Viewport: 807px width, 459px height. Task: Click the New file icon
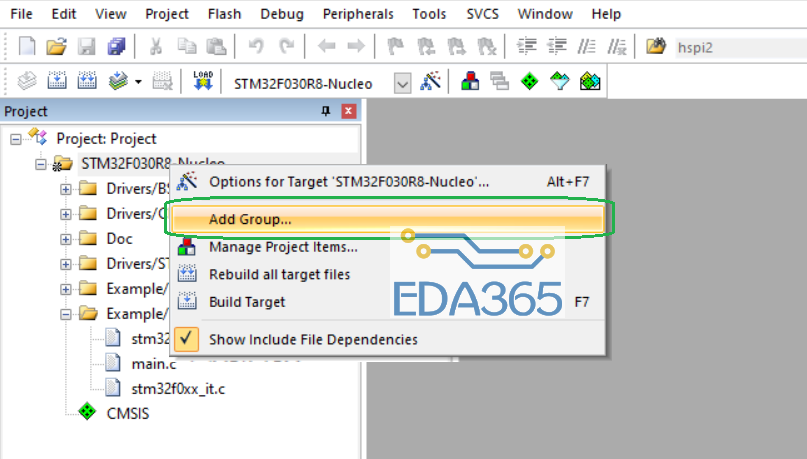[27, 47]
